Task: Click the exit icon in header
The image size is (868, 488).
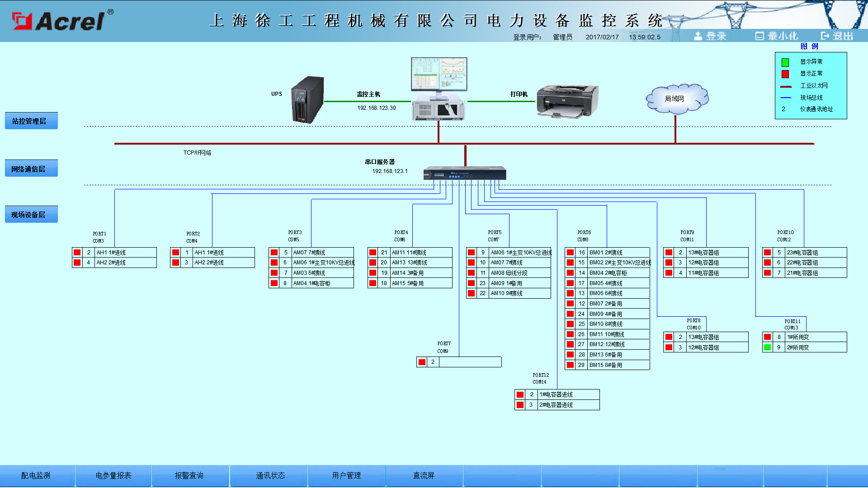Action: (826, 36)
